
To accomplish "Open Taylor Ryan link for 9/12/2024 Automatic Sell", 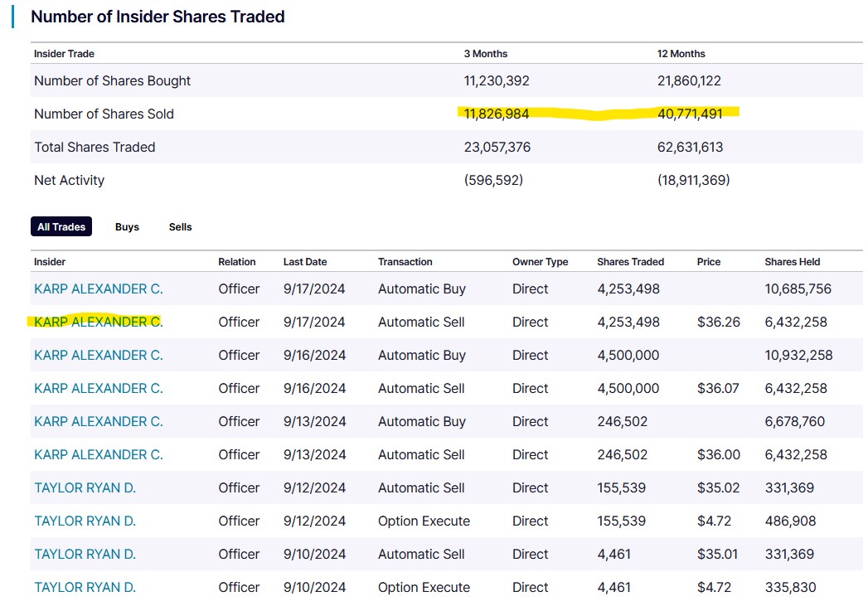I will pyautogui.click(x=85, y=488).
